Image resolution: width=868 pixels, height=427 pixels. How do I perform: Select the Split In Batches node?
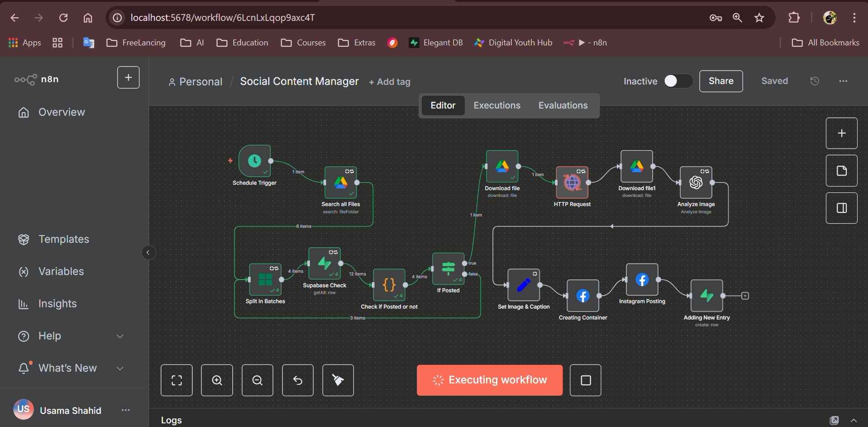click(265, 279)
